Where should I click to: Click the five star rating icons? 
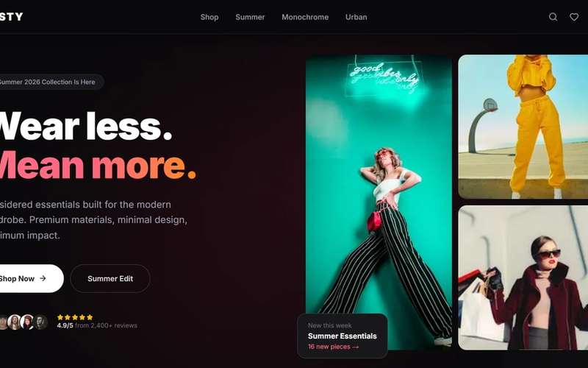[x=75, y=317]
